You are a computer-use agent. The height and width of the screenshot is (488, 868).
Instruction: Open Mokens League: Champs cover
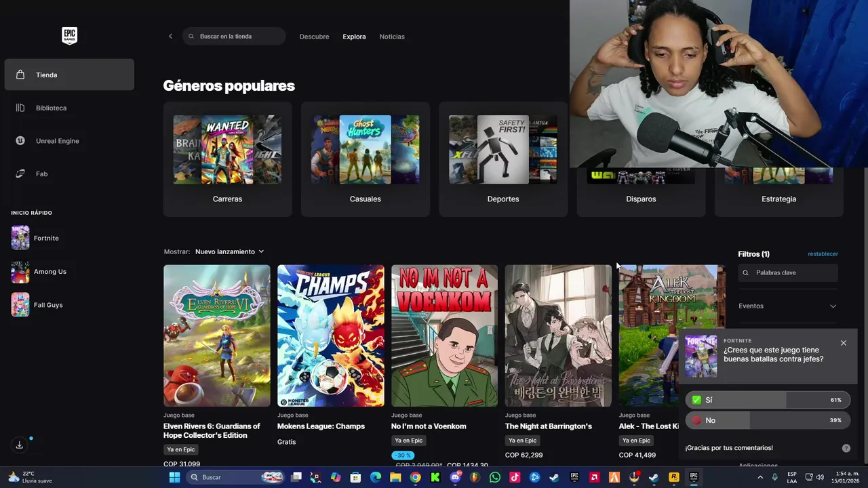331,335
